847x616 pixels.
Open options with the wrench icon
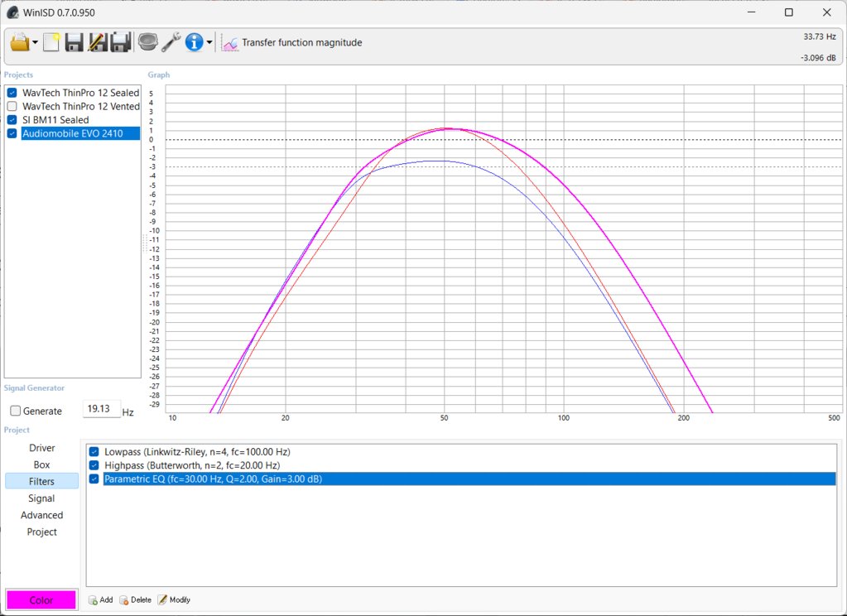pyautogui.click(x=171, y=42)
